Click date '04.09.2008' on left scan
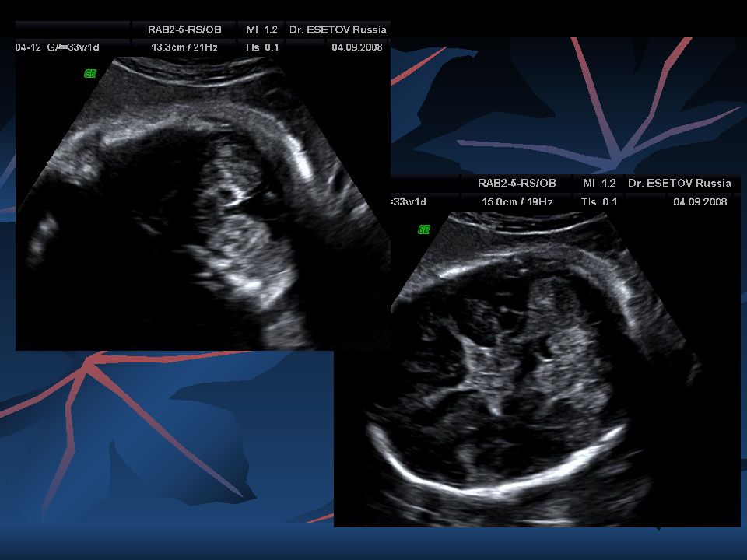747x560 pixels. coord(357,47)
